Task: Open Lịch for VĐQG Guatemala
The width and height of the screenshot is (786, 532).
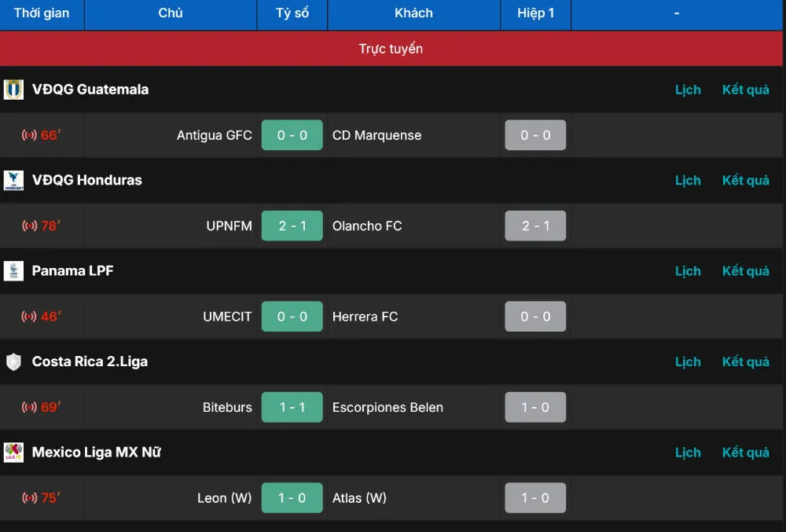Action: (x=688, y=90)
